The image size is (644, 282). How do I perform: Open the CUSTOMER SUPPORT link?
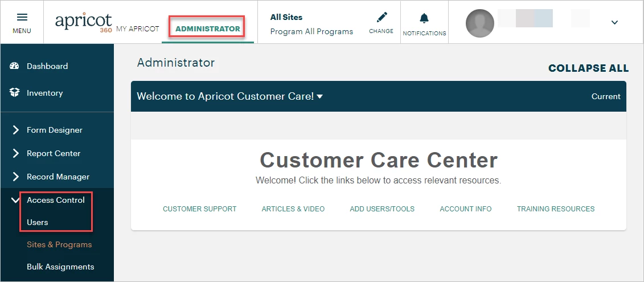pyautogui.click(x=200, y=209)
